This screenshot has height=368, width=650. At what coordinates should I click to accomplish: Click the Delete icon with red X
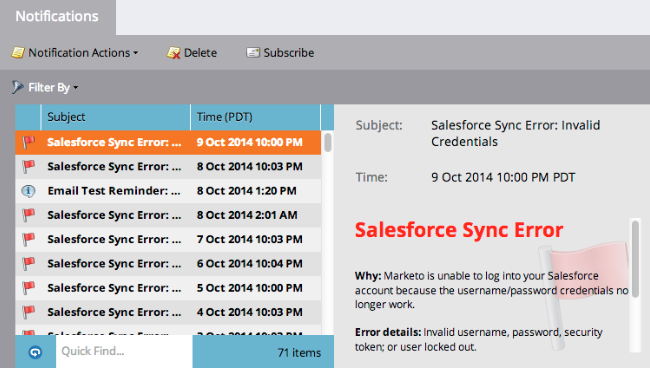[x=173, y=53]
